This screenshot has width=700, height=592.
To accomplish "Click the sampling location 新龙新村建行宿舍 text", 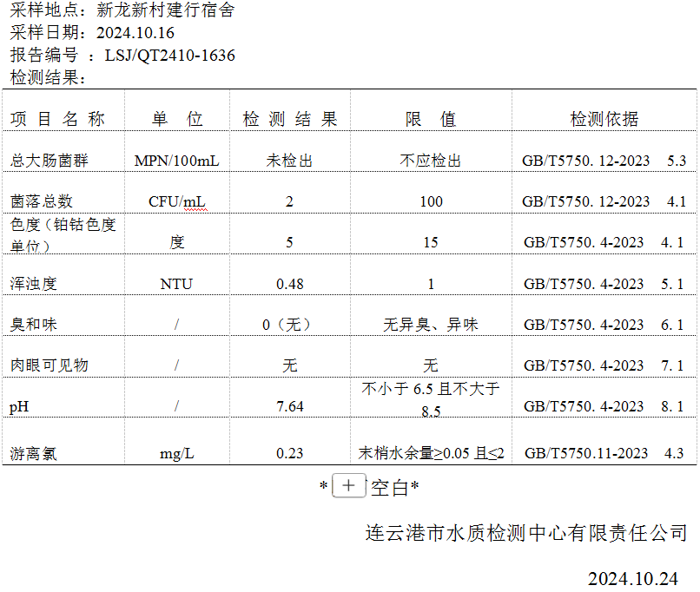I will tap(165, 11).
